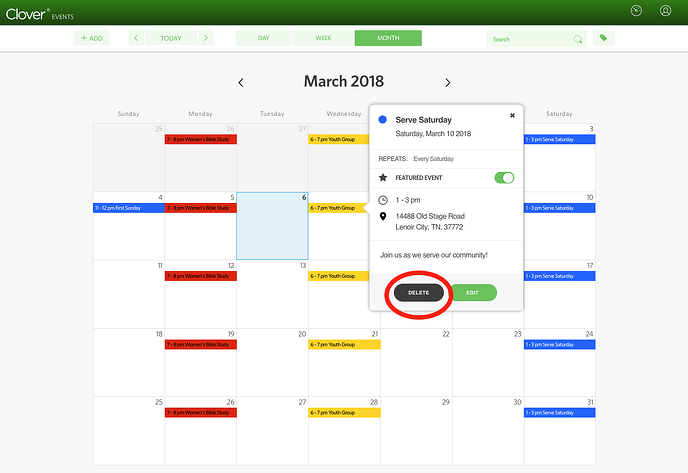The height and width of the screenshot is (473, 688).
Task: Click the Serve Saturday popup title
Action: pos(423,120)
